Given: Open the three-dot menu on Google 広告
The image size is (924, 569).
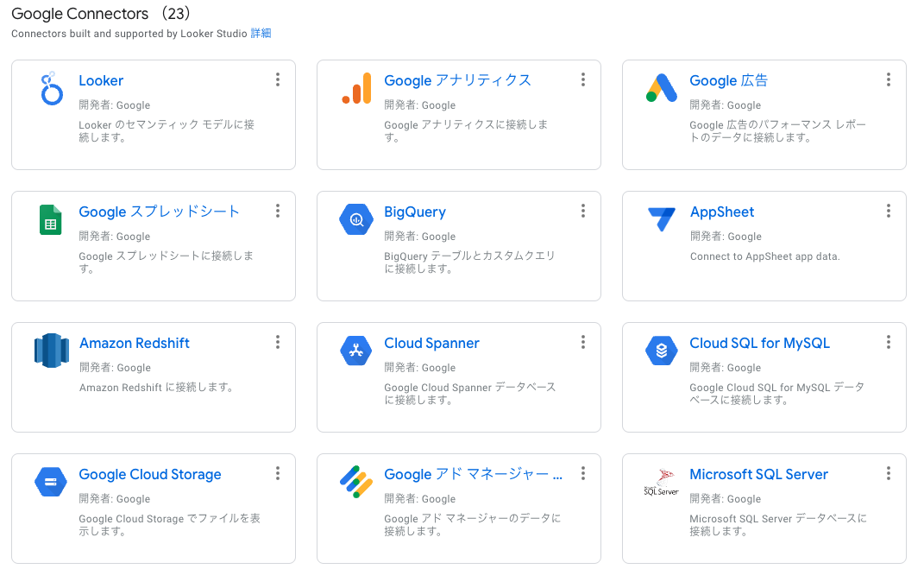Looking at the screenshot, I should (x=888, y=79).
